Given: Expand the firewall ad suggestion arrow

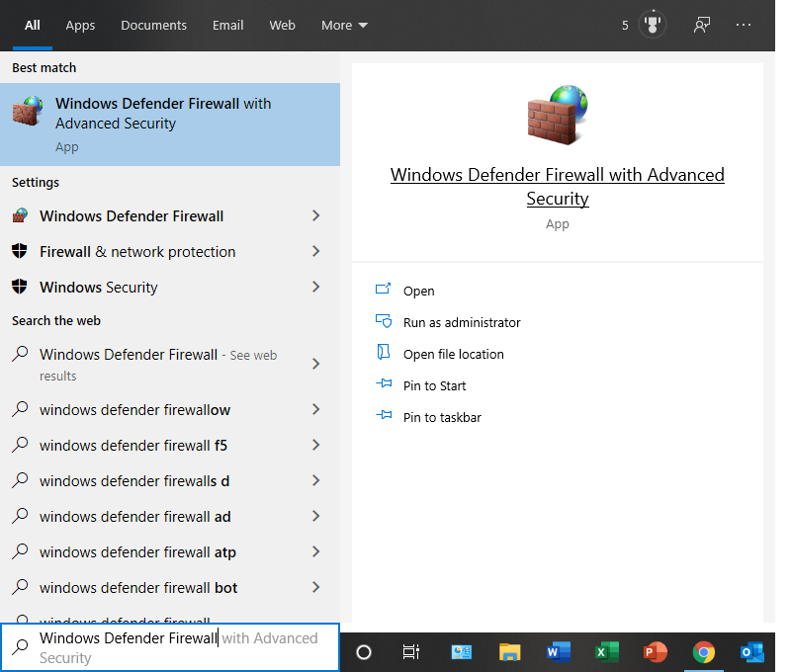Looking at the screenshot, I should pyautogui.click(x=316, y=516).
